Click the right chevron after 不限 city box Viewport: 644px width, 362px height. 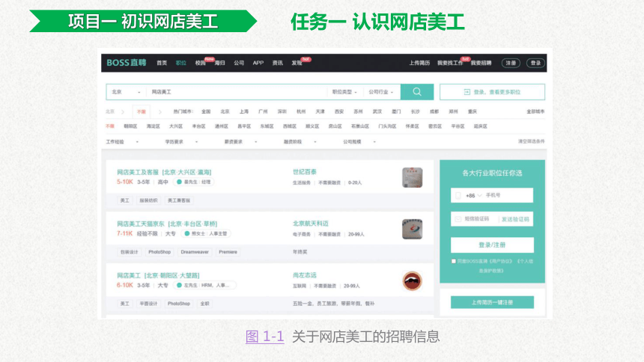click(160, 111)
